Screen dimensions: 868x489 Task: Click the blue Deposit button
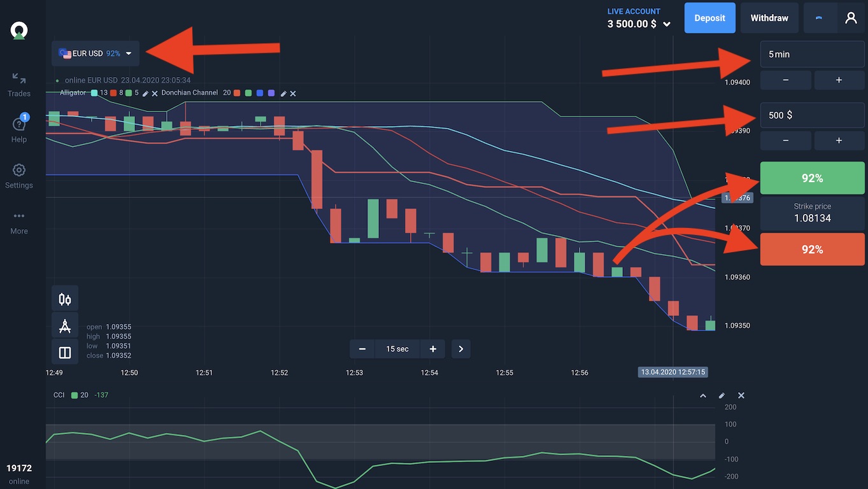(709, 18)
